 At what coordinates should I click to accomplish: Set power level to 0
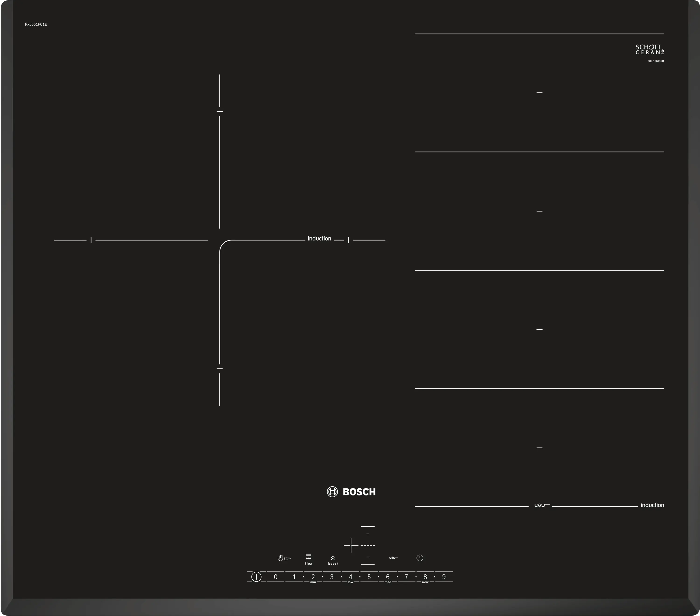pos(276,577)
